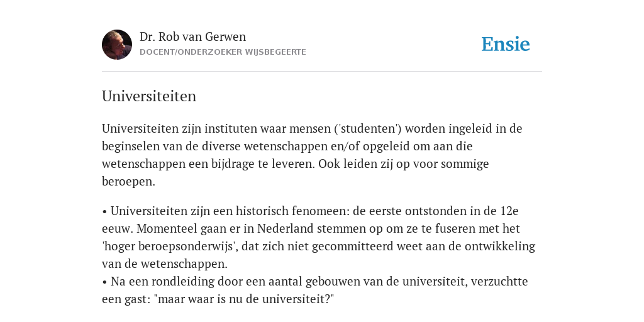
Task: Click the second bullet about rondleiding
Action: [x=315, y=290]
